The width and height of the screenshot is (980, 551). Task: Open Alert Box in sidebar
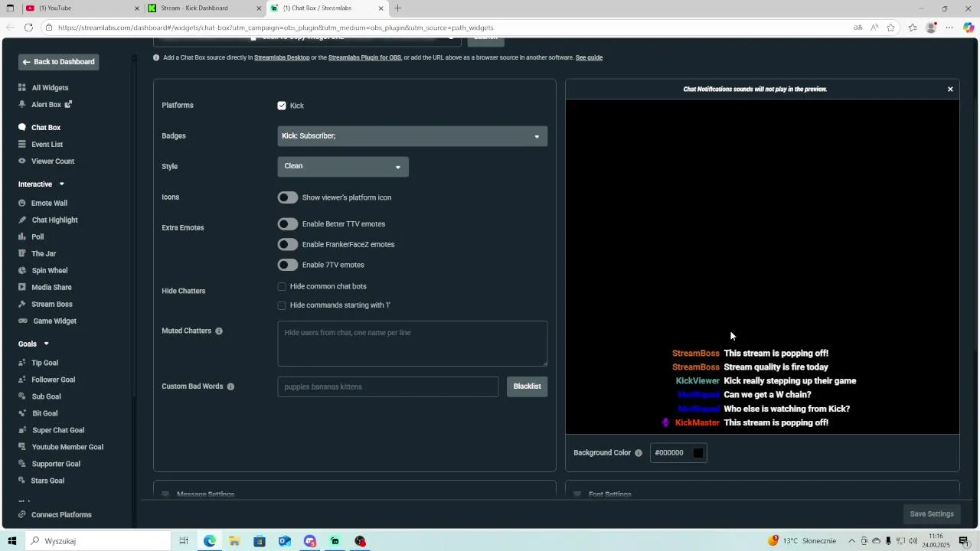[45, 105]
